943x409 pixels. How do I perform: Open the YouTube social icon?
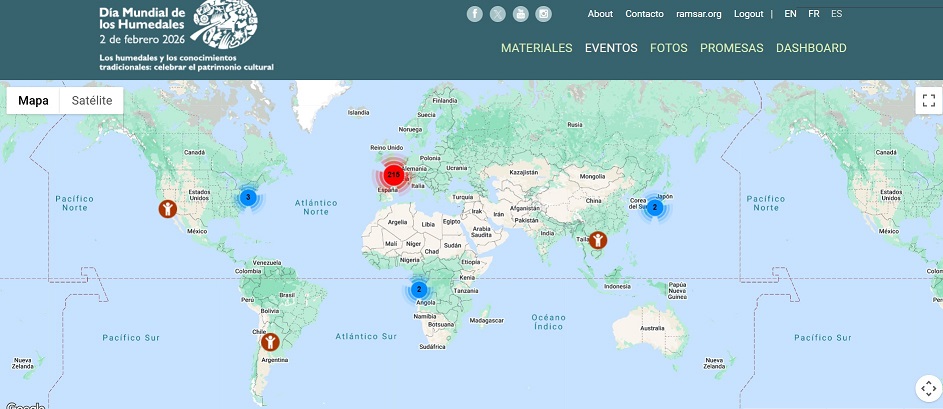click(521, 14)
